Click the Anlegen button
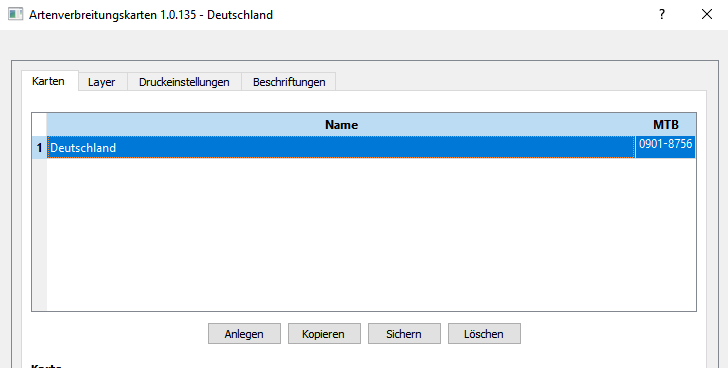The height and width of the screenshot is (368, 728). pyautogui.click(x=244, y=334)
